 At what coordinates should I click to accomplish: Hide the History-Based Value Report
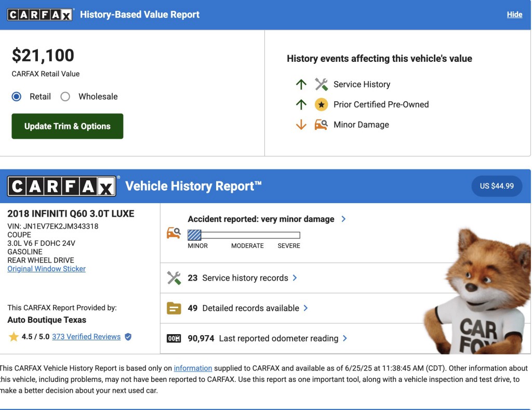coord(514,15)
